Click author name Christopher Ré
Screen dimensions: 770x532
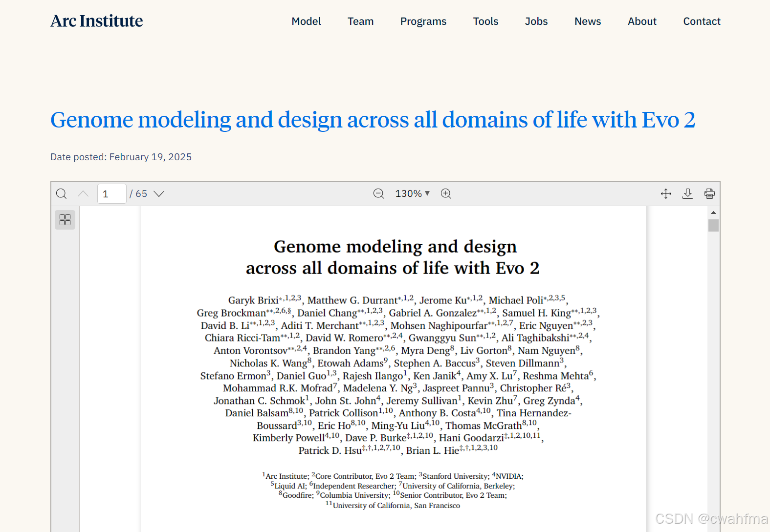click(x=533, y=388)
